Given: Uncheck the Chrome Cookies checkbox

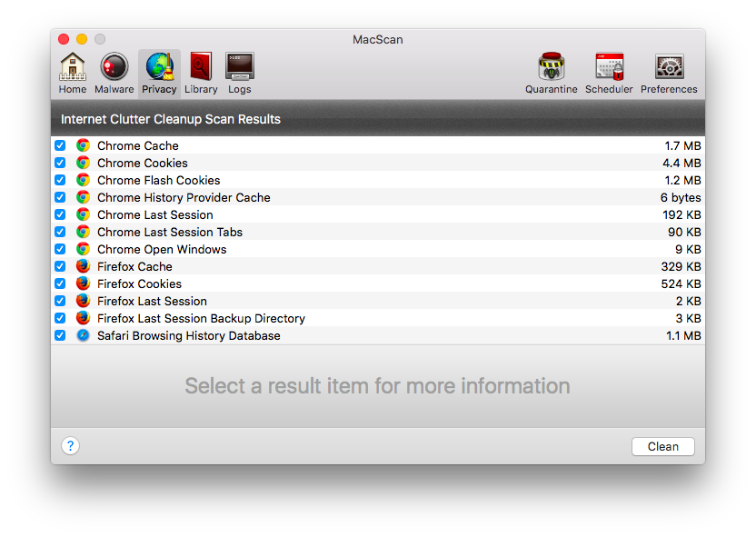Looking at the screenshot, I should [x=60, y=163].
